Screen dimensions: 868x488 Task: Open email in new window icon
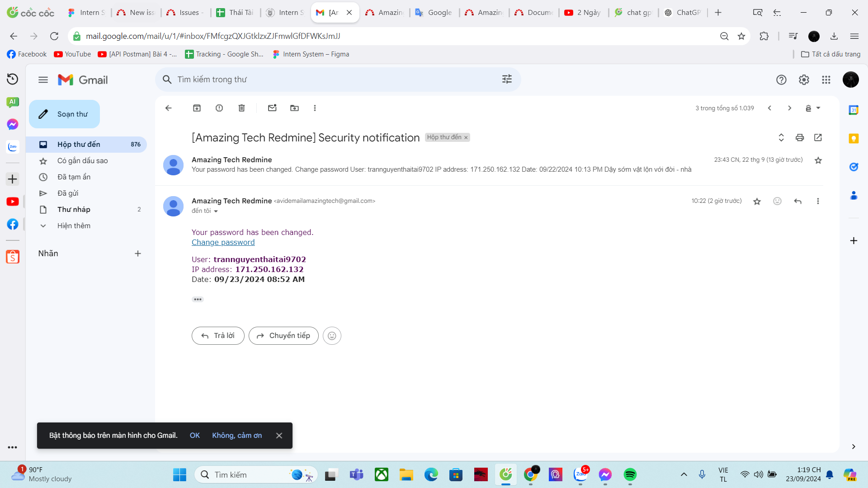818,137
